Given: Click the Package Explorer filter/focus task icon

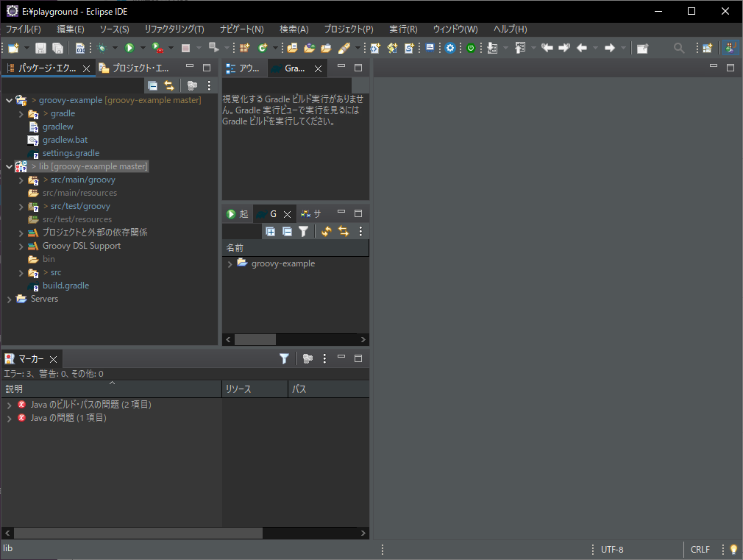Looking at the screenshot, I should (192, 85).
